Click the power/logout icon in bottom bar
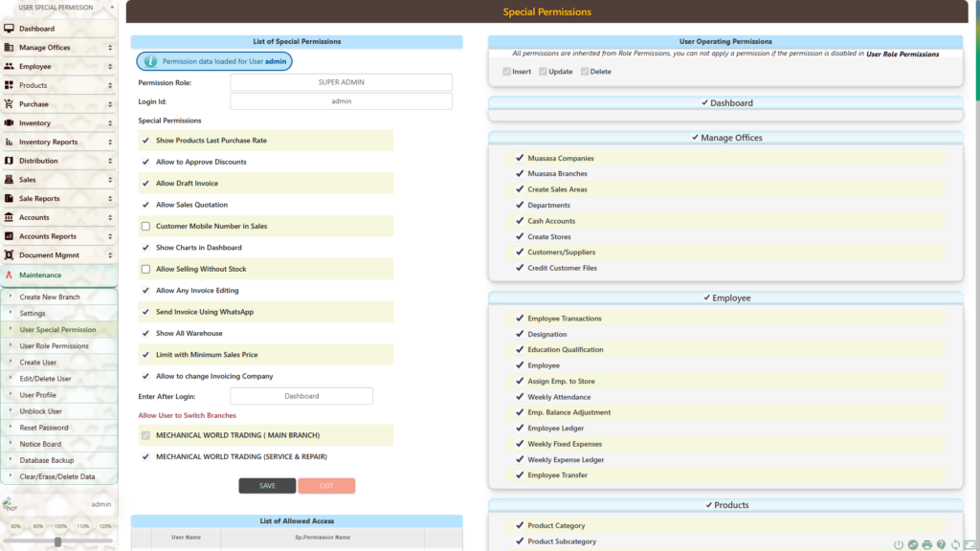 coord(898,544)
